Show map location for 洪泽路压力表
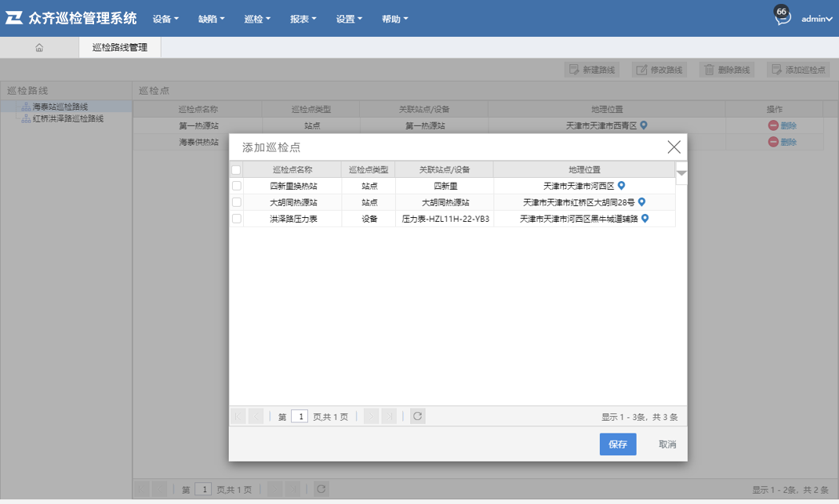Viewport: 839px width, 504px height. coord(645,218)
